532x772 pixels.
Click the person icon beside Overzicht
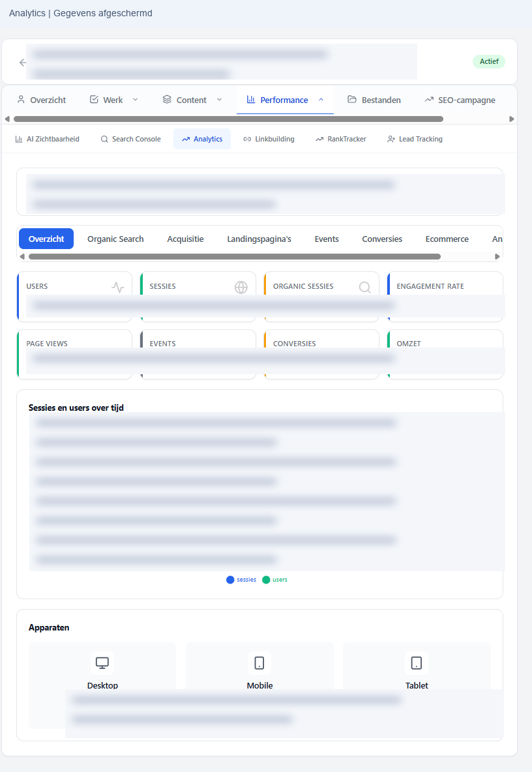21,100
